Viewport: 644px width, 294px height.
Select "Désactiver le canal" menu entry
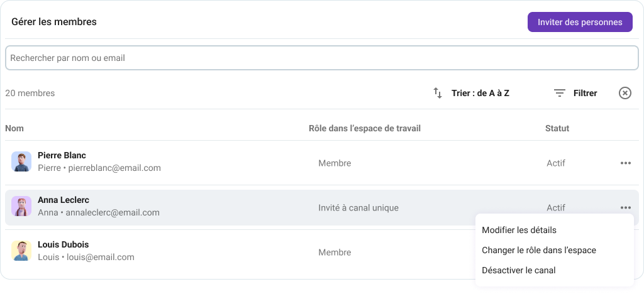coord(518,270)
